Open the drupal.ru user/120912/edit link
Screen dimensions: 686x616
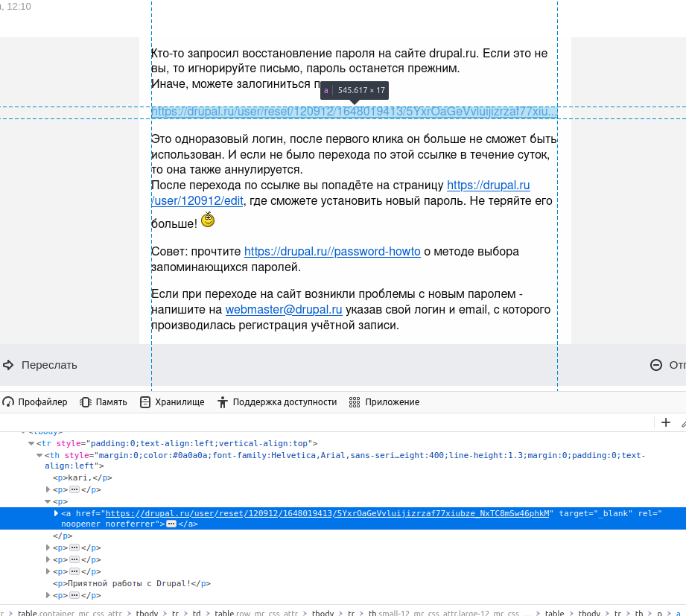(x=489, y=185)
